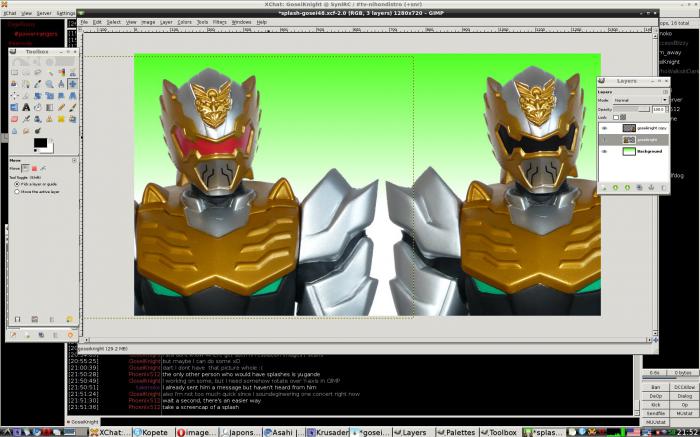Click the Ban button in XChat
This screenshot has height=437, width=700.
click(655, 387)
